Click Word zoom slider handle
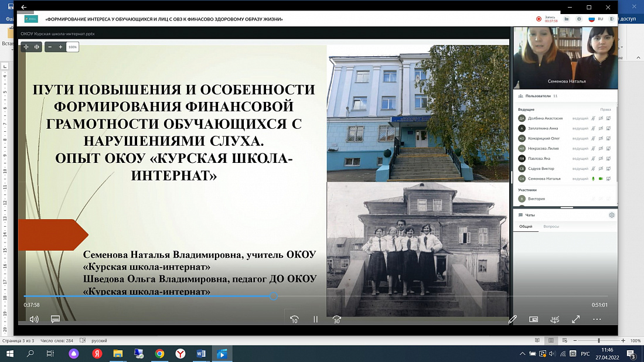The width and height of the screenshot is (644, 362). click(x=599, y=341)
